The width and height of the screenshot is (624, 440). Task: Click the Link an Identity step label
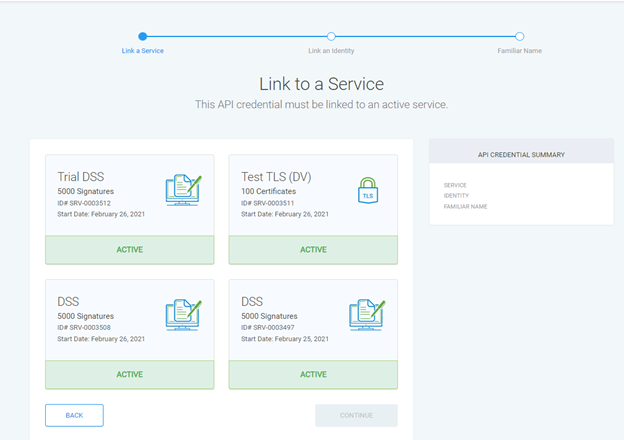pos(331,51)
